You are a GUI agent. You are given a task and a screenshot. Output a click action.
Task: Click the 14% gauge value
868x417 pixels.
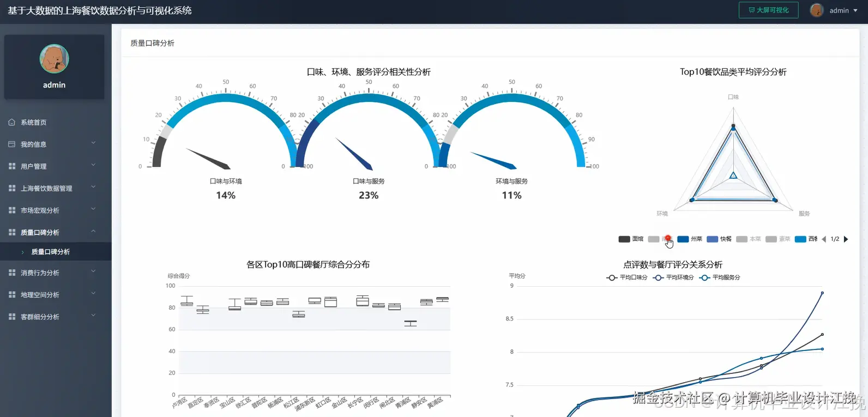226,195
